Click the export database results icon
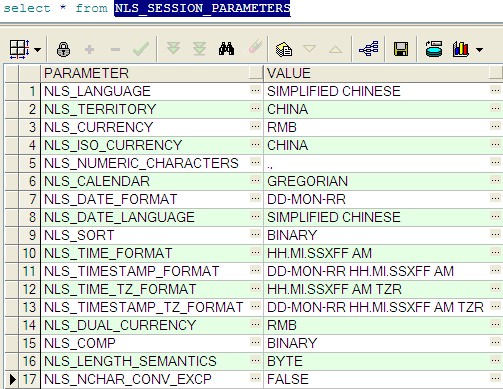 coord(434,49)
